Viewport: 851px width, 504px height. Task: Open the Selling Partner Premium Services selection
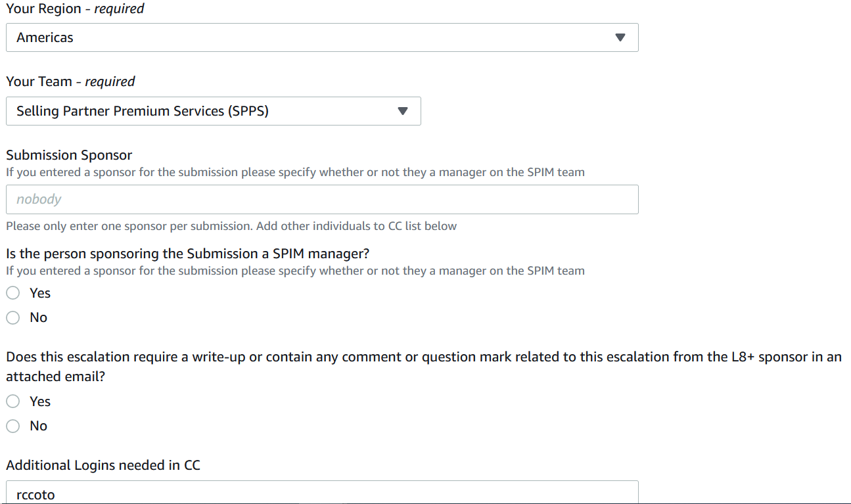(x=143, y=111)
